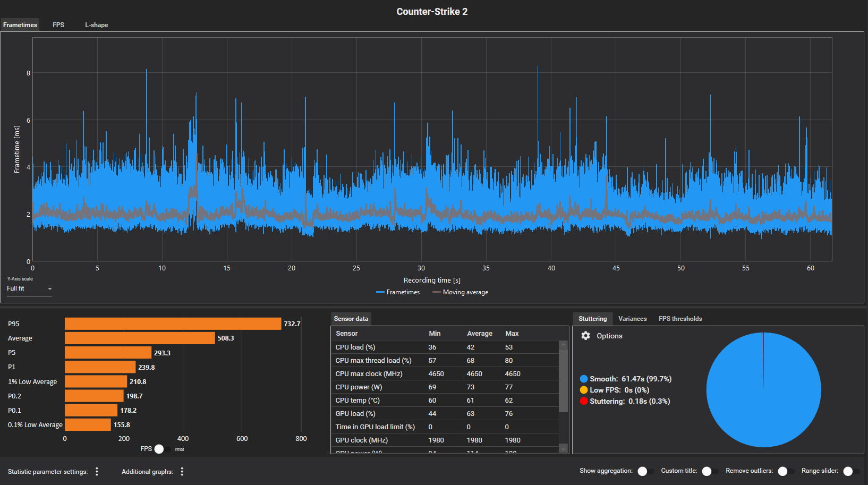Screen dimensions: 868x485
Task: Open the Y-Axis scale Full fit dropdown
Action: (30, 288)
